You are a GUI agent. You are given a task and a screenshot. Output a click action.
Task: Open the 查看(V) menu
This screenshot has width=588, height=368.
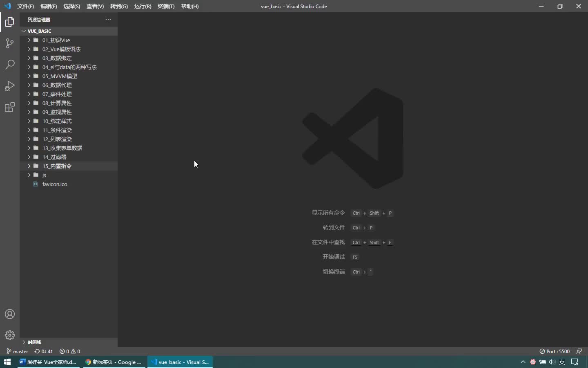pos(95,7)
